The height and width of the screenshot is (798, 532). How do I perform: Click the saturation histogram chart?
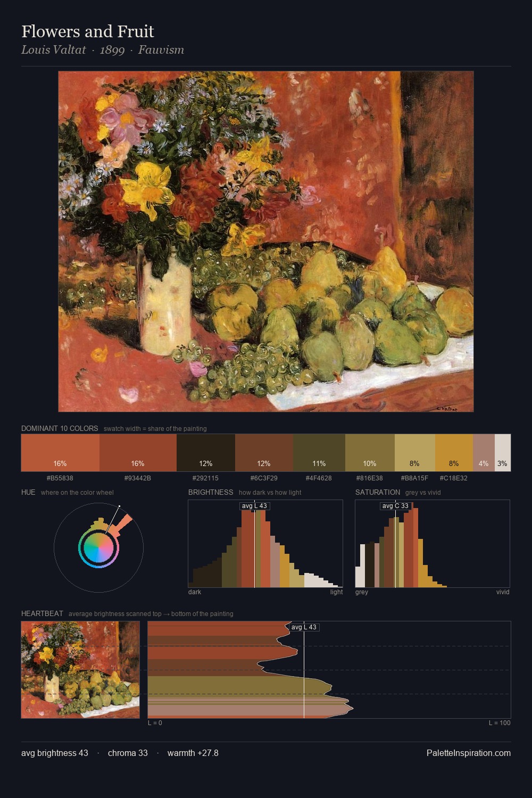click(x=433, y=544)
